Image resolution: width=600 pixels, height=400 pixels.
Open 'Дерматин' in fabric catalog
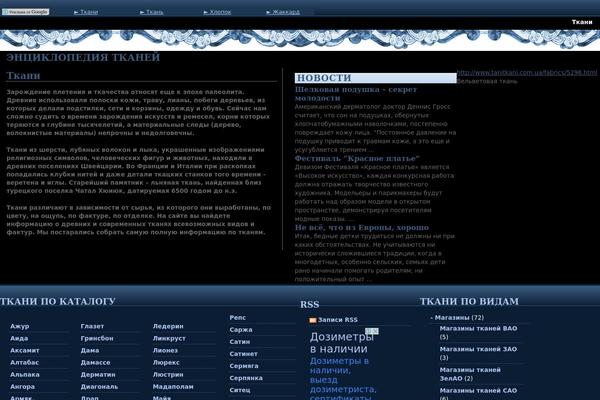pos(98,374)
